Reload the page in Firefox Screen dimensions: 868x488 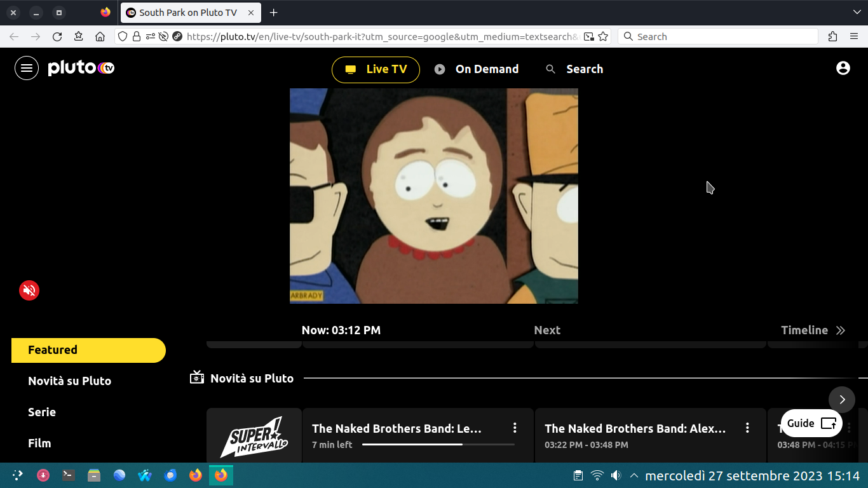[57, 37]
